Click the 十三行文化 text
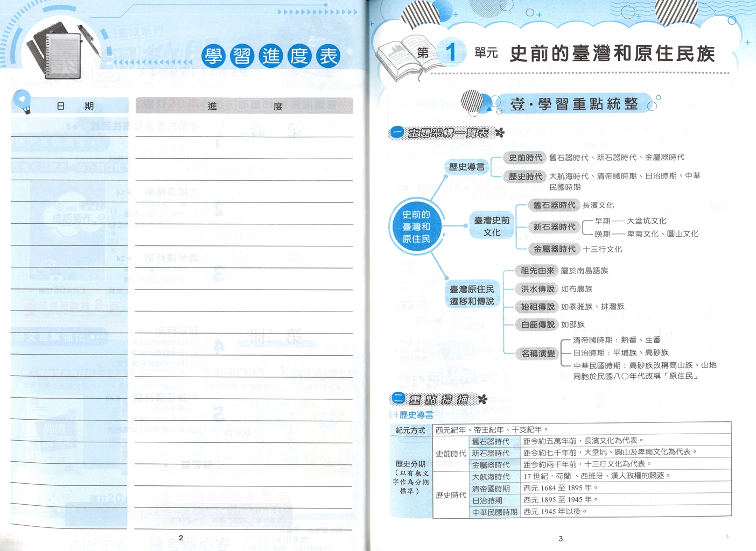 pos(602,249)
